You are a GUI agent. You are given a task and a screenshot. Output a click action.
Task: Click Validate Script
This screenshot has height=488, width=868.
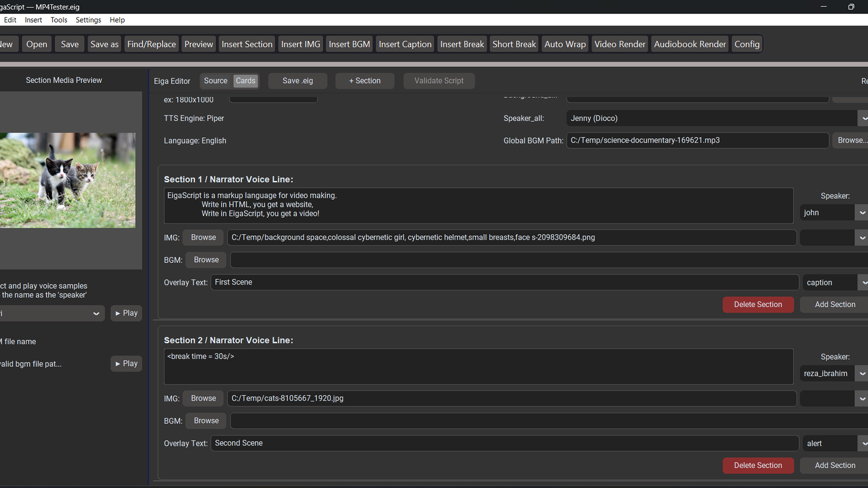pyautogui.click(x=439, y=80)
